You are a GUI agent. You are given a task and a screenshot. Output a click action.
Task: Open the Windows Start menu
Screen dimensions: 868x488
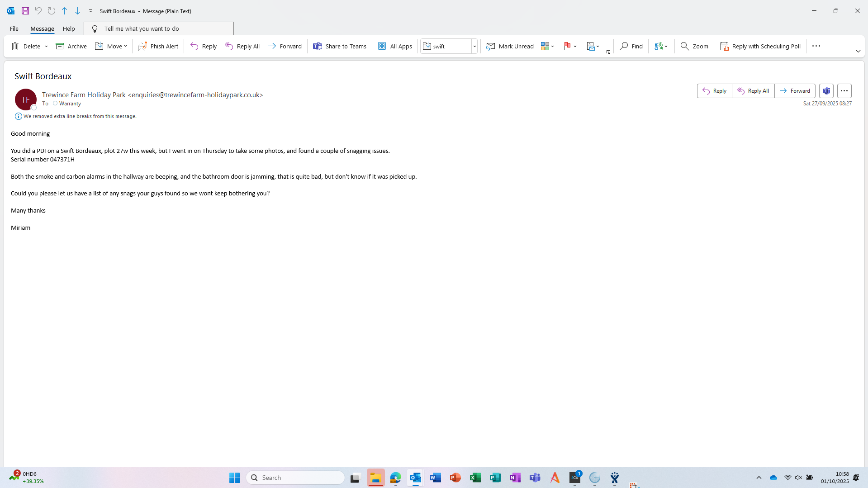coord(234,478)
